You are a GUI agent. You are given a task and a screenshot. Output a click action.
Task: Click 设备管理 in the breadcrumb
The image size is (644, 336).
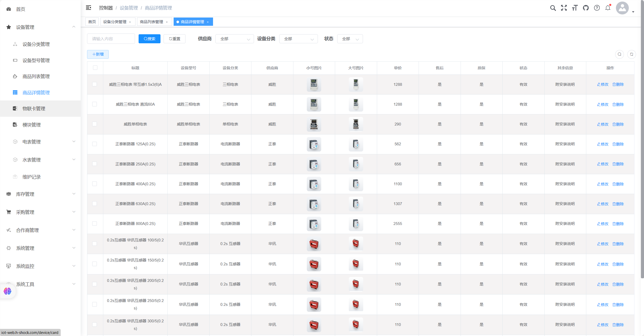[x=129, y=8]
